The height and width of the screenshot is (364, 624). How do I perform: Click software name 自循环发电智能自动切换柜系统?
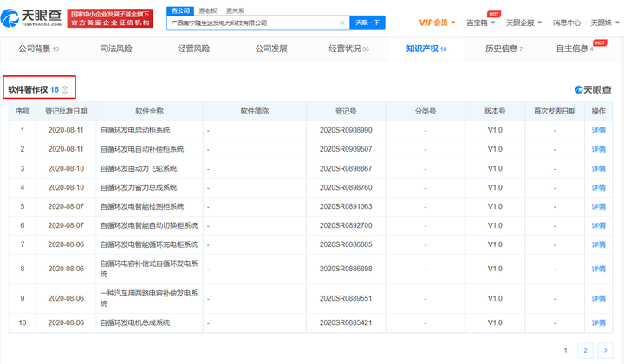click(149, 225)
